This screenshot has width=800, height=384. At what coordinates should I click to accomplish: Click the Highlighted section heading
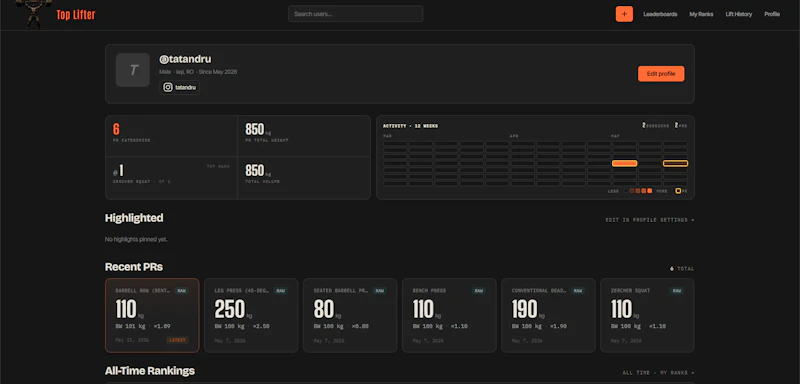(x=134, y=218)
